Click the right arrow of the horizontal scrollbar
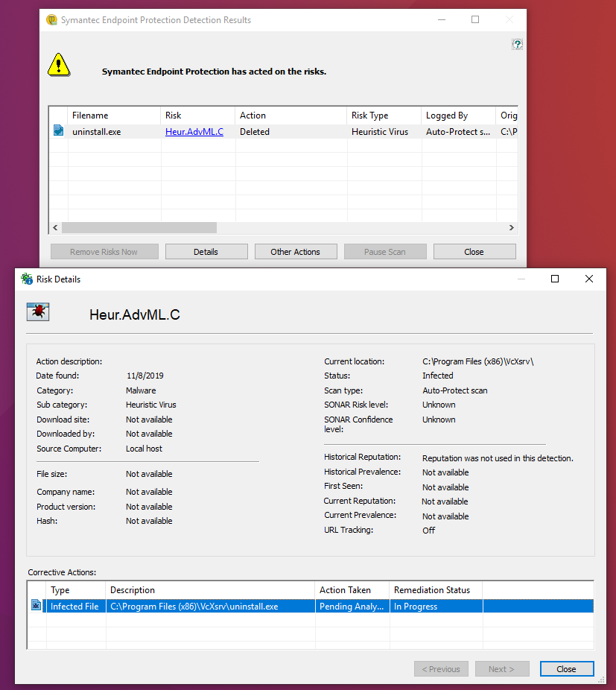The height and width of the screenshot is (690, 616). 511,227
